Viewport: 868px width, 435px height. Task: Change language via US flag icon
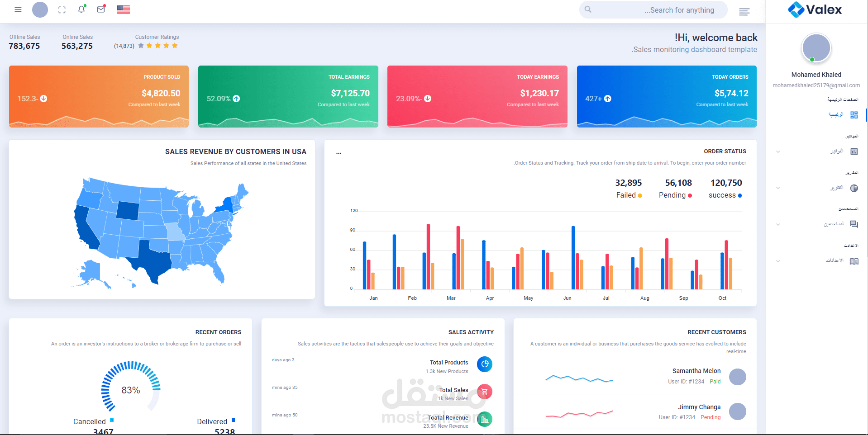pos(124,9)
